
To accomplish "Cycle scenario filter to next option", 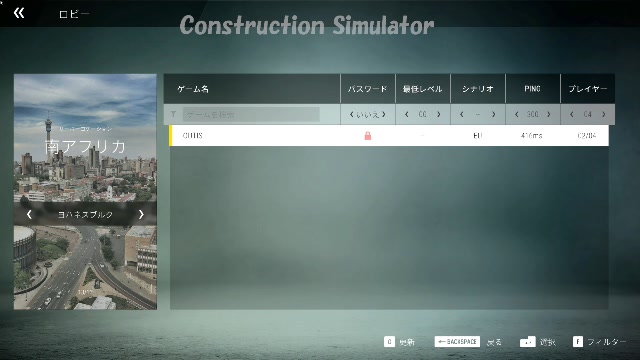I will coord(493,115).
